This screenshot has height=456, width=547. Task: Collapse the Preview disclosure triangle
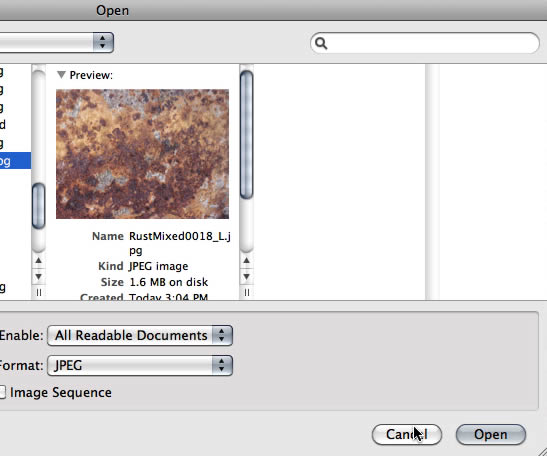pos(61,75)
